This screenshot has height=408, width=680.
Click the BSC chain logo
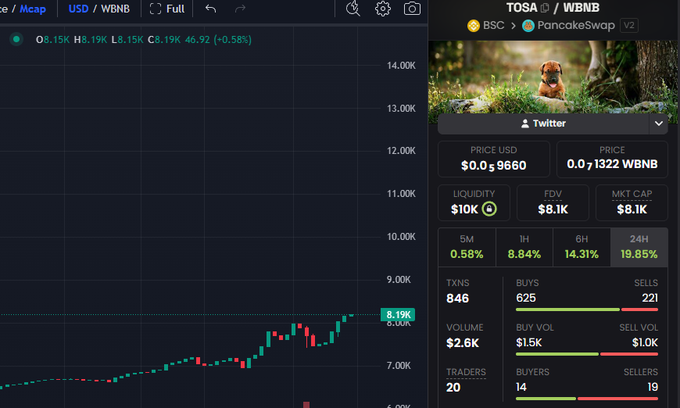pos(473,26)
